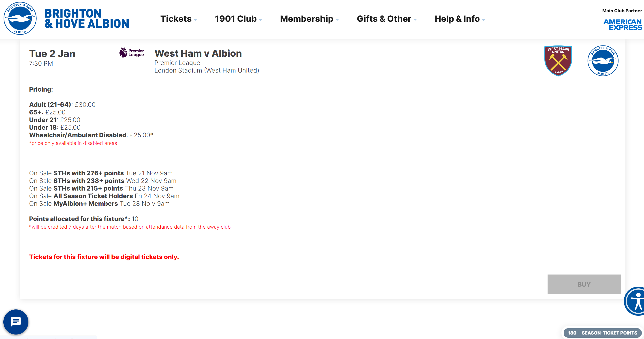Open the accessibility options icon
This screenshot has width=644, height=339.
click(x=635, y=301)
